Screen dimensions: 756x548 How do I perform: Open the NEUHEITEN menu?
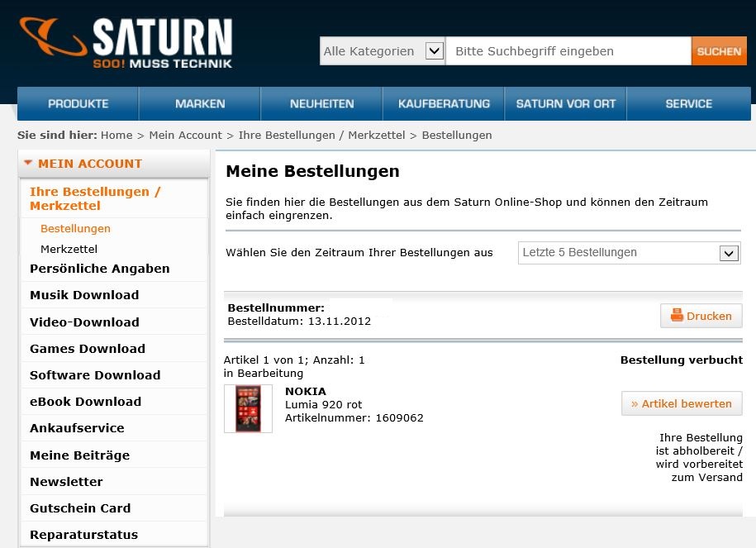coord(321,103)
